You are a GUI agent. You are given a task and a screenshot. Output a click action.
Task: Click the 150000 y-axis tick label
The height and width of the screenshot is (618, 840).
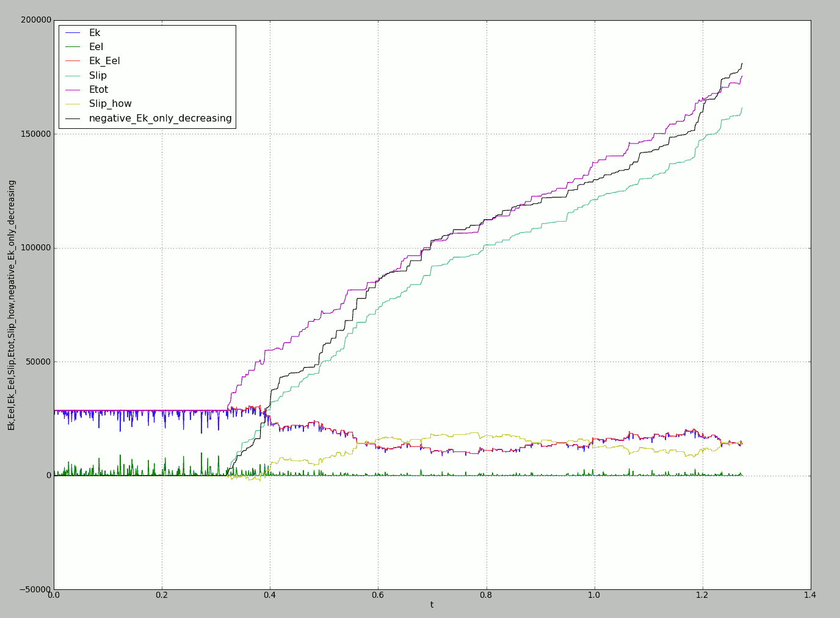coord(35,134)
